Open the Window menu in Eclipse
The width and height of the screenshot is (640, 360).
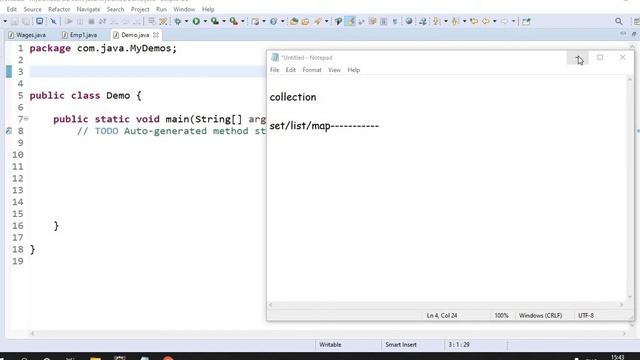point(184,9)
